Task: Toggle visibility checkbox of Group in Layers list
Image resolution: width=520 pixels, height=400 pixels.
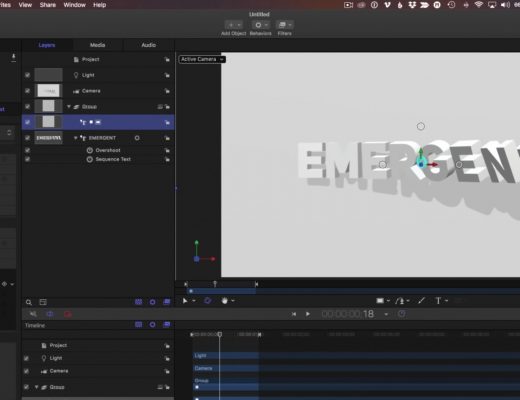Action: (27, 106)
